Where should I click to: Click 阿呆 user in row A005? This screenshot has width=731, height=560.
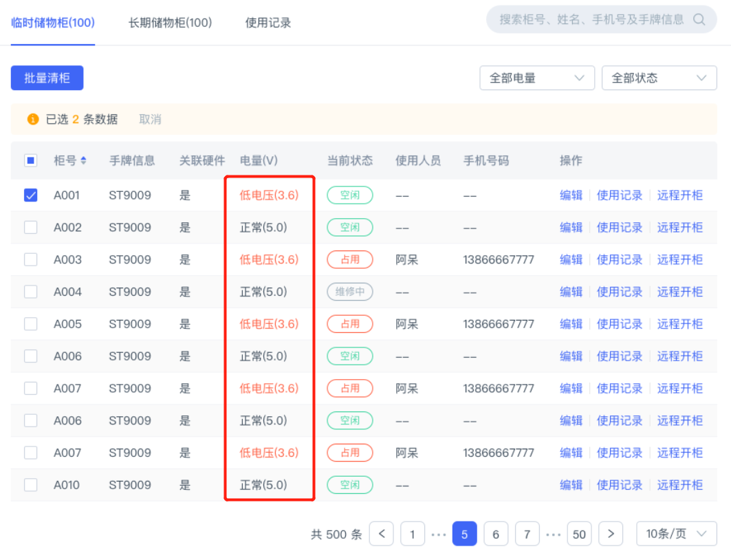coord(406,324)
